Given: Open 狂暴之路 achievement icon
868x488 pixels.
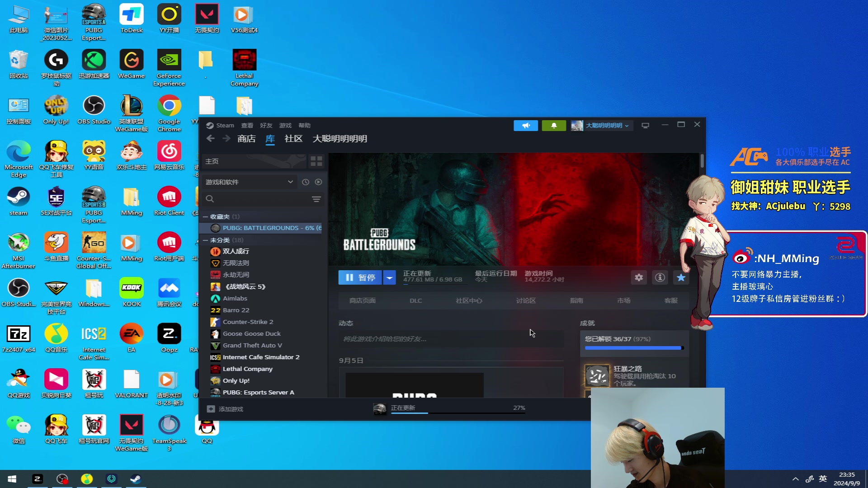Looking at the screenshot, I should (x=597, y=376).
